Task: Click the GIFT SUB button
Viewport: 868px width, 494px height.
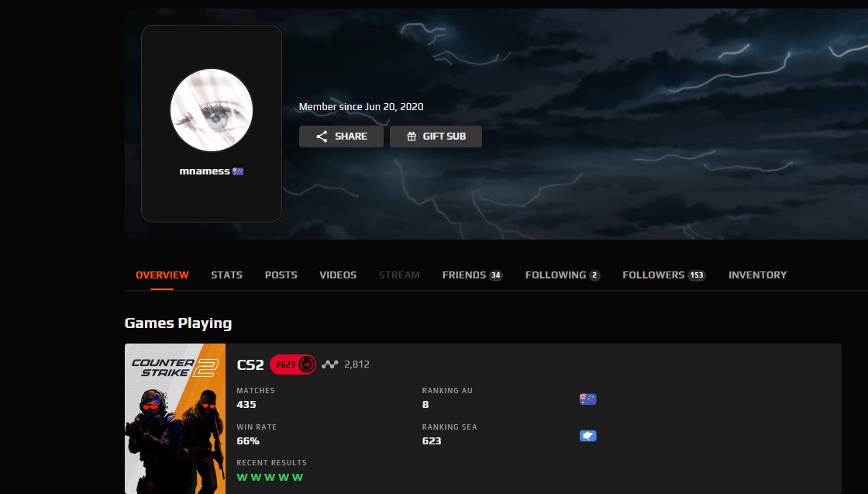Action: point(436,136)
